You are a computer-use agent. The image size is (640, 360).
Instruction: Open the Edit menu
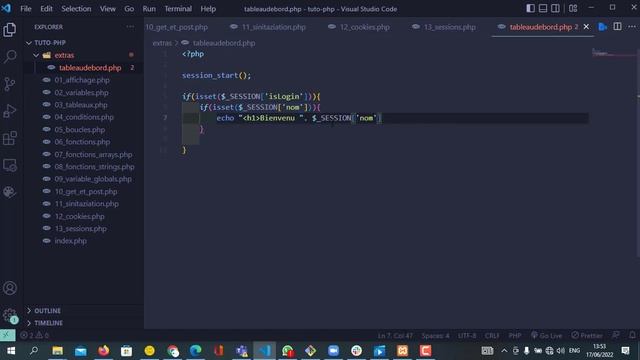pos(46,9)
